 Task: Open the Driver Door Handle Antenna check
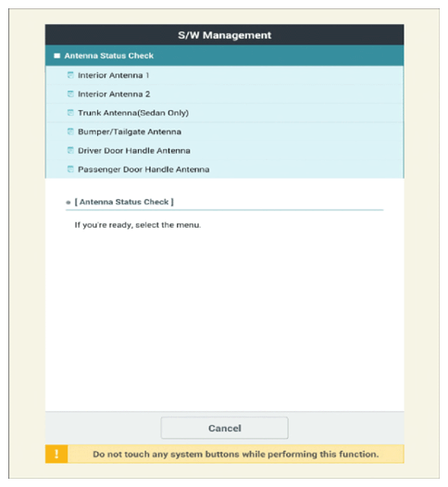point(225,151)
